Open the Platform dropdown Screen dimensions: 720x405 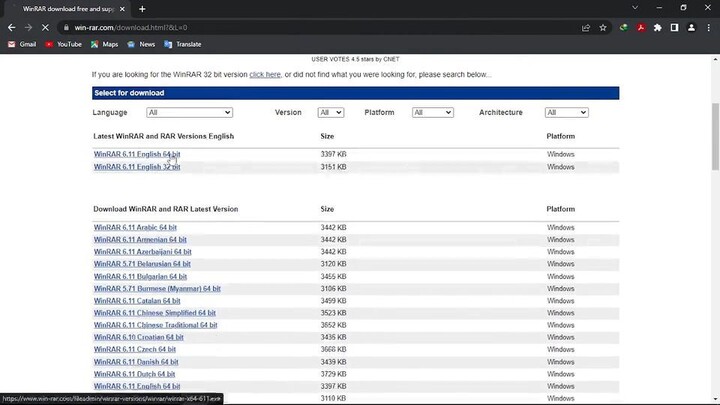click(433, 112)
